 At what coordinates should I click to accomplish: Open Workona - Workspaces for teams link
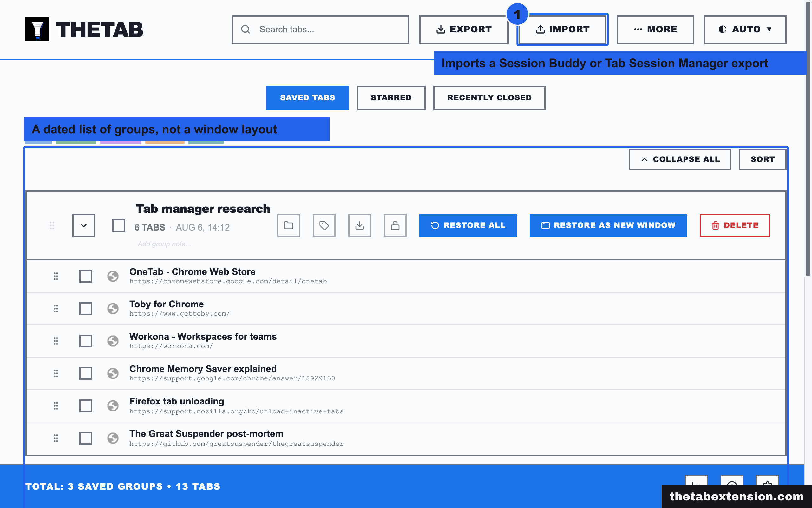(x=203, y=336)
